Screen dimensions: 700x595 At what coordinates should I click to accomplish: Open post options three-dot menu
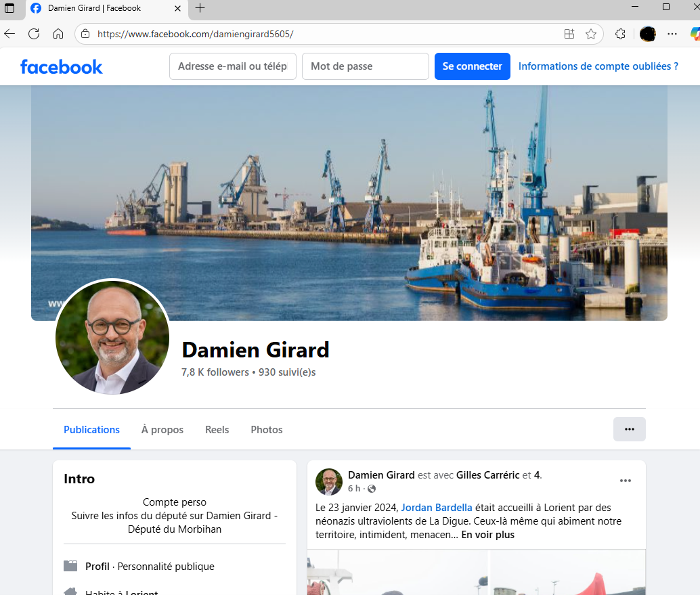point(626,481)
